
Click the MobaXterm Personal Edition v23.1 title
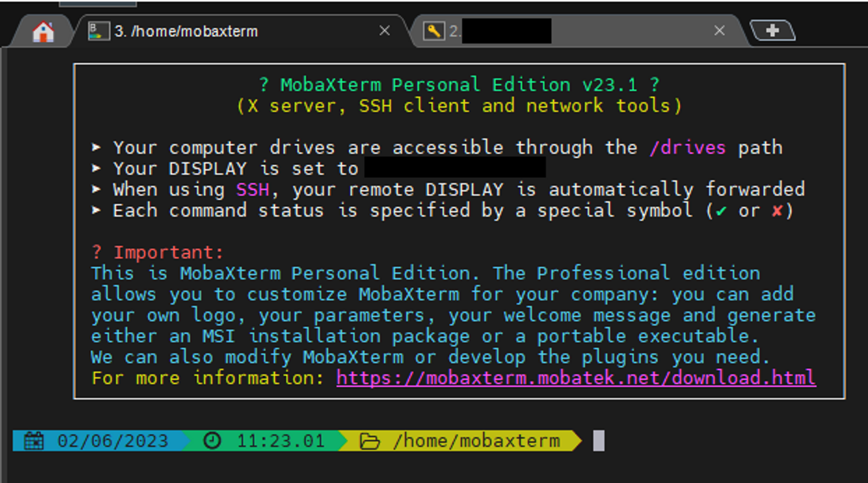[459, 85]
